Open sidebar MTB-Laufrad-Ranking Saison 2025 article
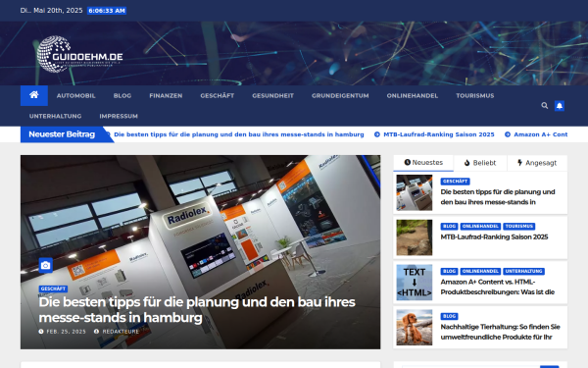588x368 pixels. coord(494,237)
